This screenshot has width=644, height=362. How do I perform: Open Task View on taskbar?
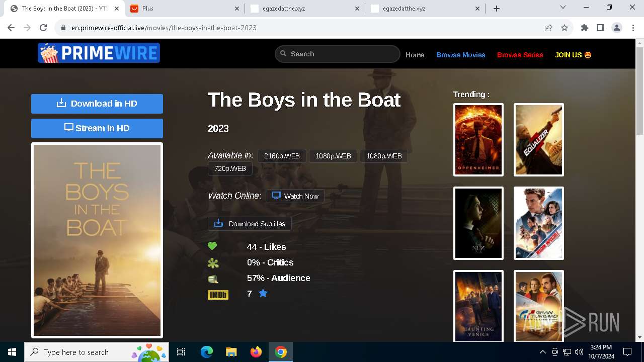click(x=181, y=352)
